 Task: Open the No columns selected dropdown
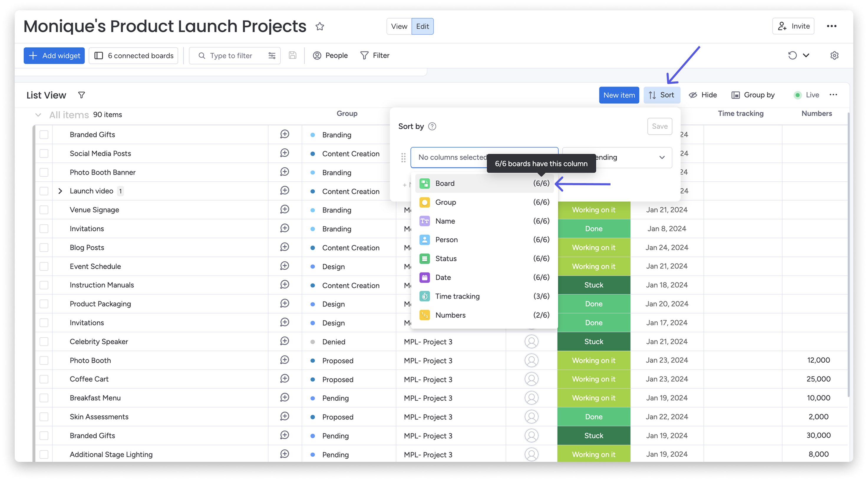pyautogui.click(x=484, y=157)
